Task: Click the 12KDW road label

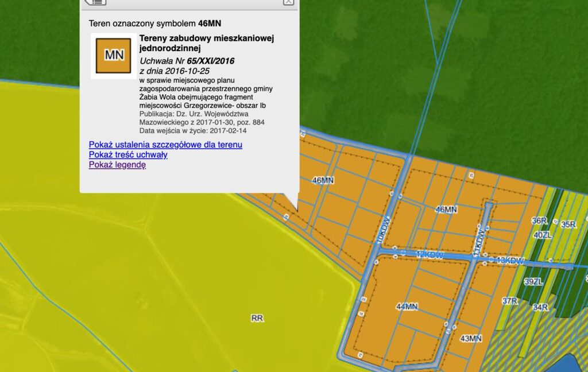Action: pos(430,255)
